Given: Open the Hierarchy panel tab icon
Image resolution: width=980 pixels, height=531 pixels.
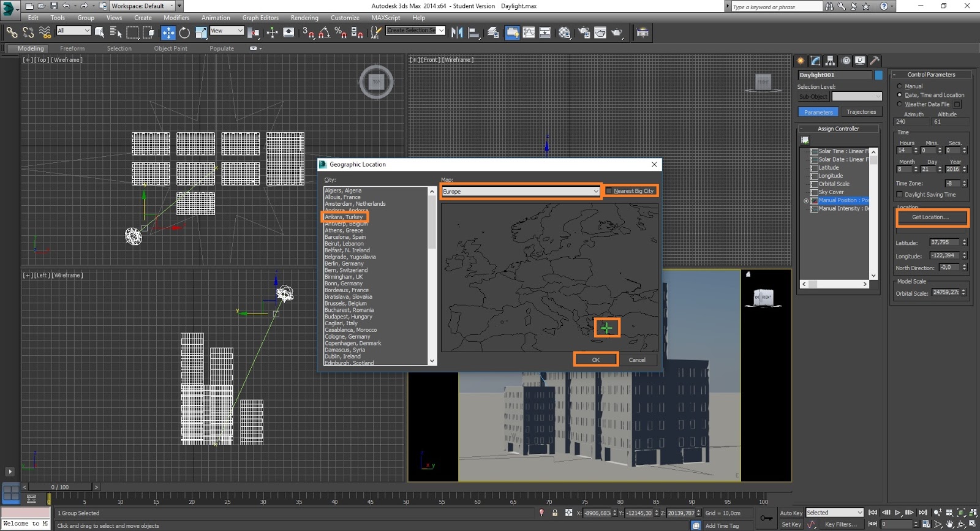Looking at the screenshot, I should coord(831,61).
